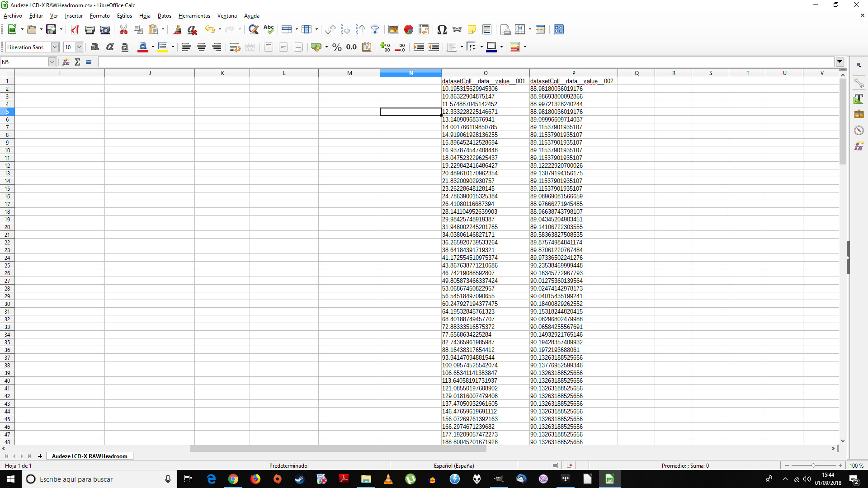Image resolution: width=868 pixels, height=488 pixels.
Task: Format as percent with % icon
Action: pyautogui.click(x=337, y=47)
